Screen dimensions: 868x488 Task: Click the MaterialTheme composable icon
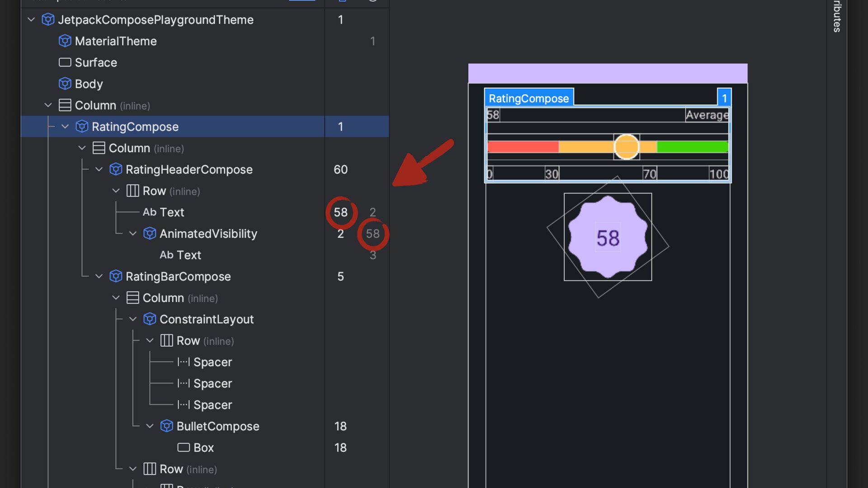pyautogui.click(x=65, y=41)
